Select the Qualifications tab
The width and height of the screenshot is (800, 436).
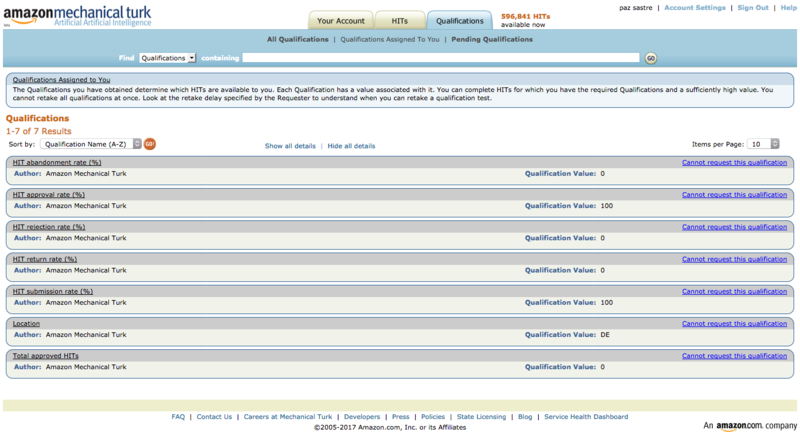460,21
